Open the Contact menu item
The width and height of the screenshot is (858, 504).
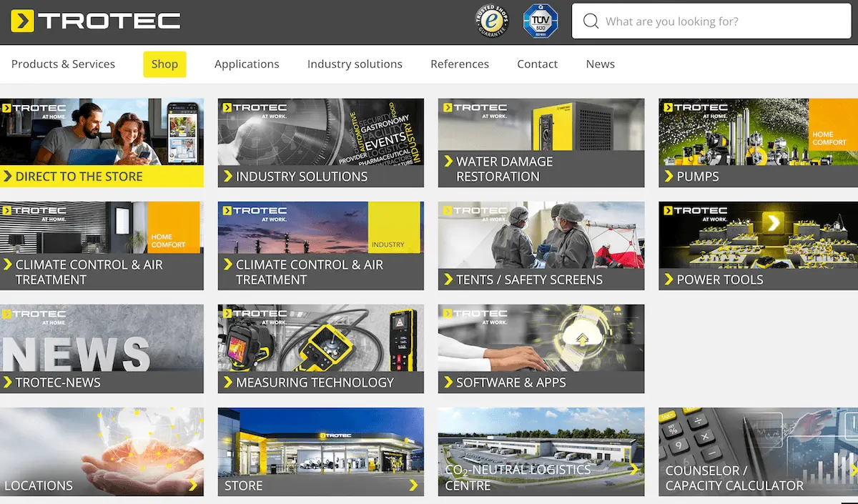537,64
